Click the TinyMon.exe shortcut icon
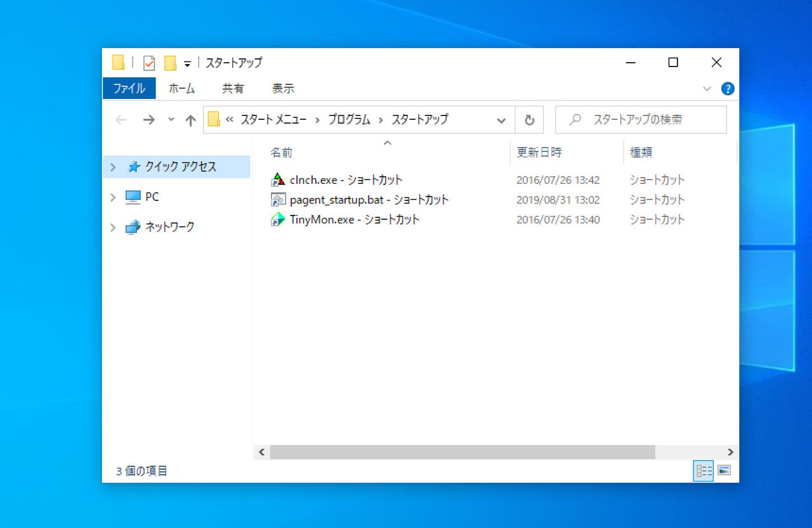This screenshot has height=528, width=812. pos(278,219)
